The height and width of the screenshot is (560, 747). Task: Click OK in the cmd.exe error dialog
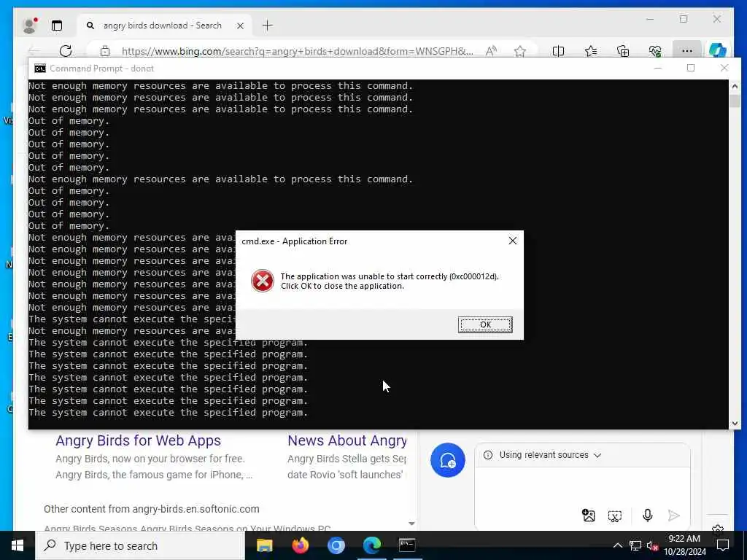[485, 324]
